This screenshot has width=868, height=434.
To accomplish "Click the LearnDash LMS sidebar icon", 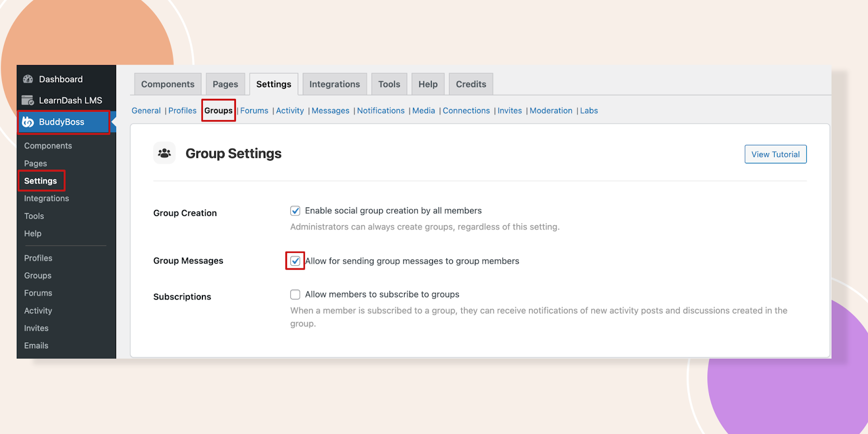I will pyautogui.click(x=28, y=100).
